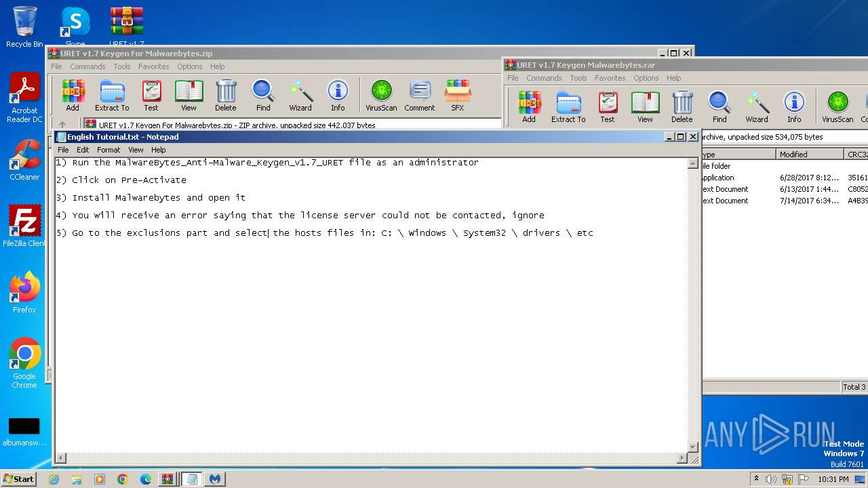868x488 pixels.
Task: Click View icon in the rar WinRAR window
Action: (645, 106)
